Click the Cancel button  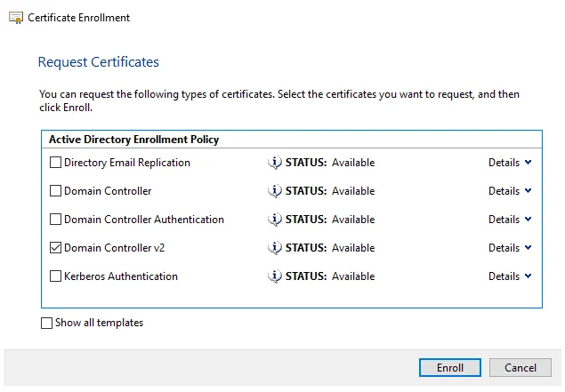click(x=521, y=368)
